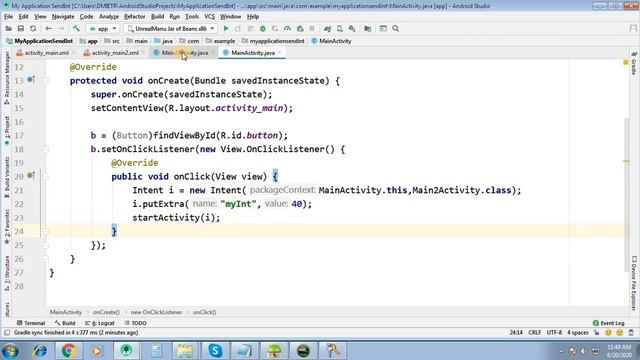
Task: Toggle the Resource Manager side panel
Action: tap(7, 78)
